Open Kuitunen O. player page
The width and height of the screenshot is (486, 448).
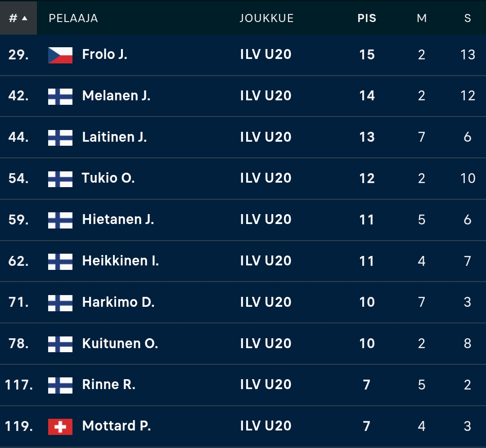(120, 344)
